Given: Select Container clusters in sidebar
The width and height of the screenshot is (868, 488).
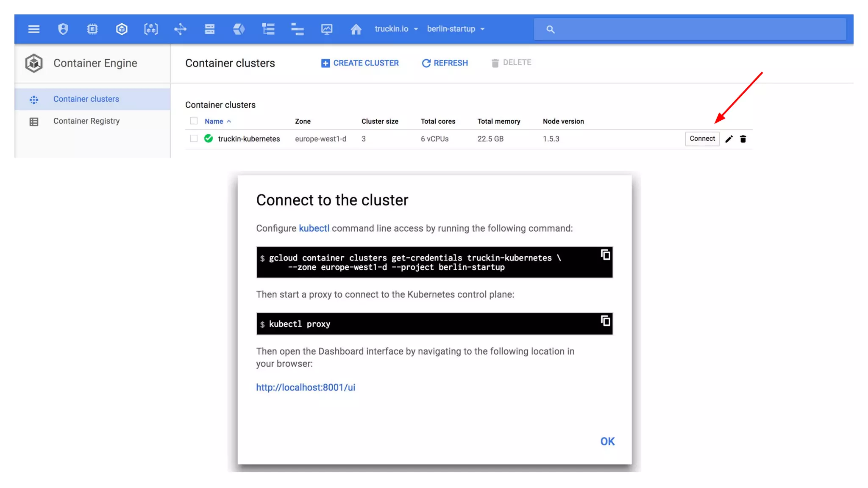Looking at the screenshot, I should point(86,99).
